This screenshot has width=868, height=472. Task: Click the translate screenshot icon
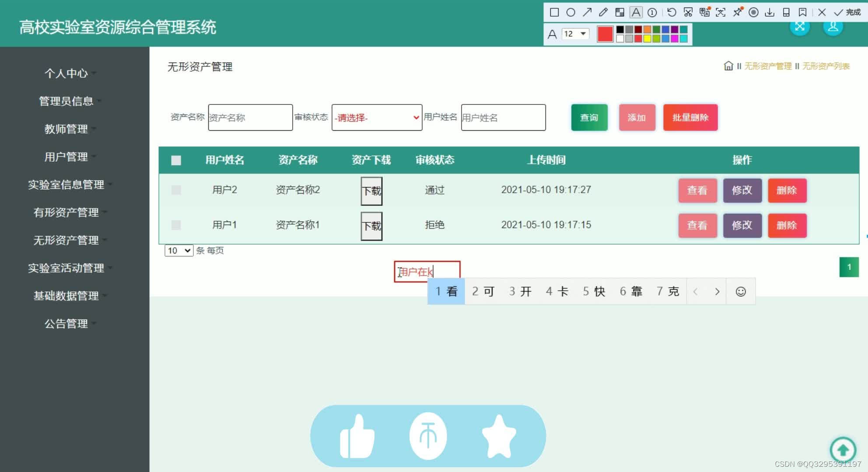tap(704, 12)
